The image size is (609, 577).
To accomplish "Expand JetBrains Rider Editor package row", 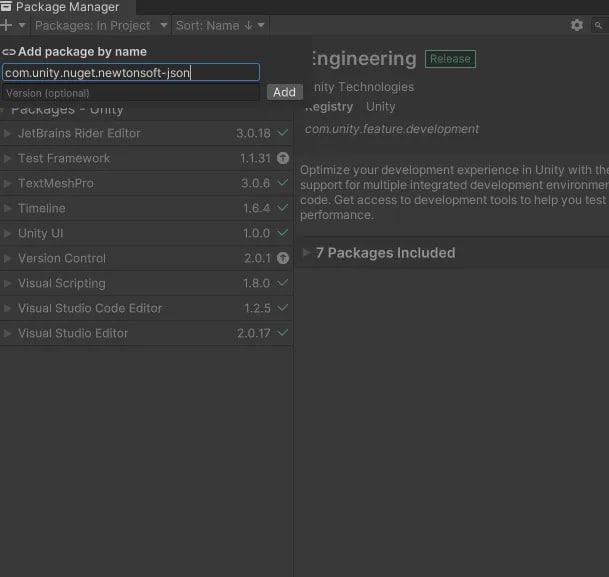I will pos(7,134).
